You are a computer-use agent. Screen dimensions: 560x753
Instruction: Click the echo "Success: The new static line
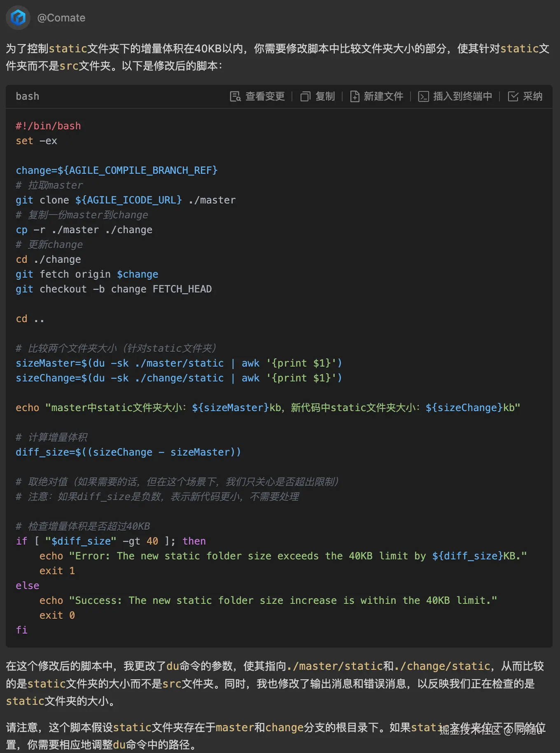point(268,601)
